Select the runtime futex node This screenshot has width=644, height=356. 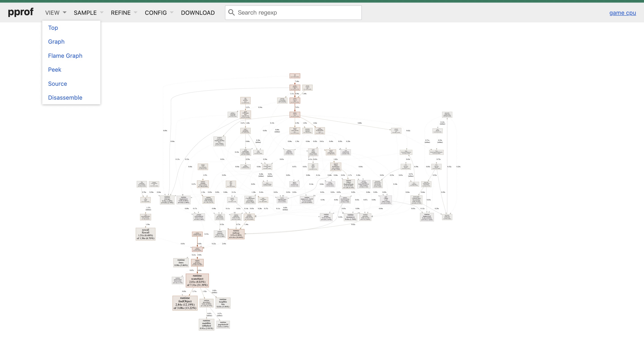[x=181, y=263]
